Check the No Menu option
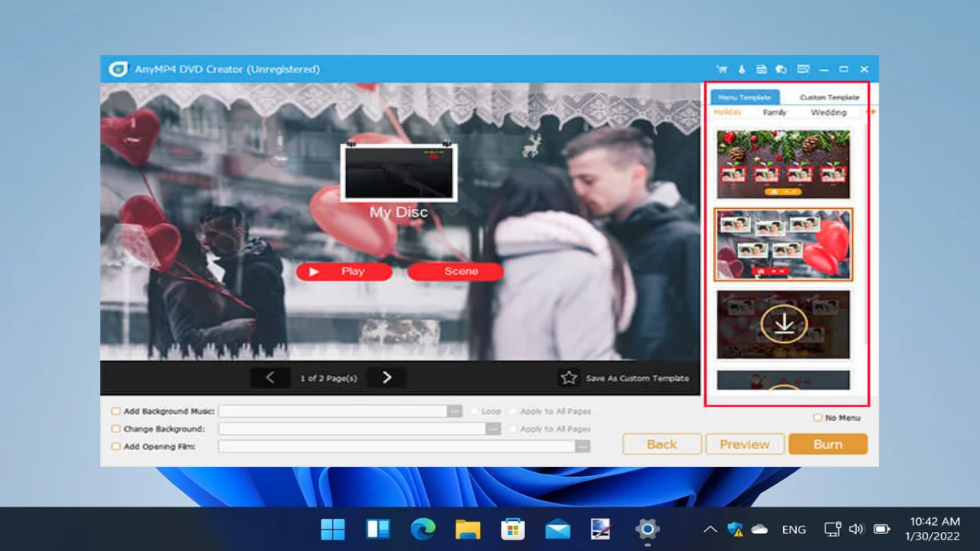 818,418
